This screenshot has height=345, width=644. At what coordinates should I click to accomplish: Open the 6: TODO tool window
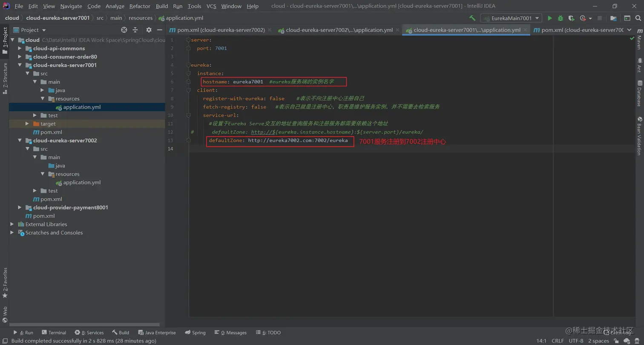(268, 333)
